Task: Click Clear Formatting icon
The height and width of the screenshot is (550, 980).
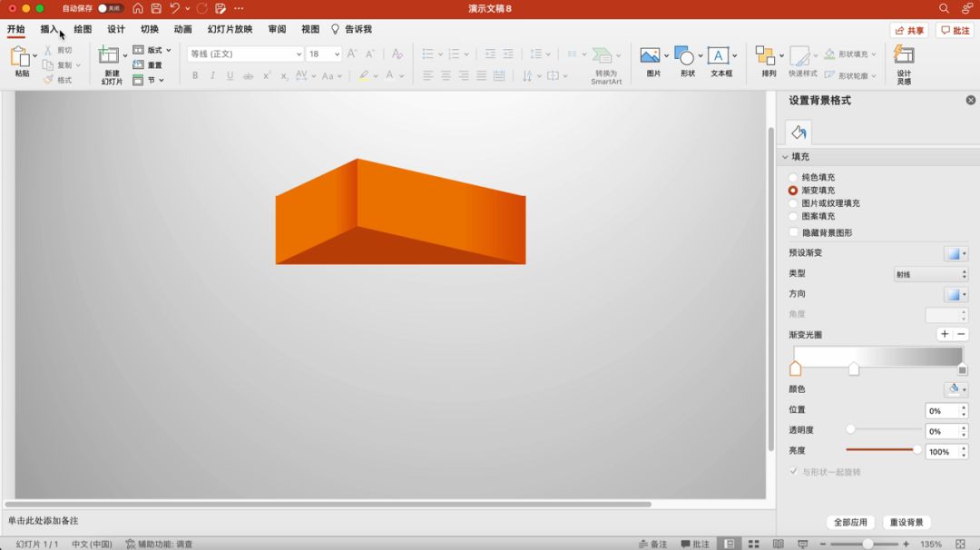Action: click(397, 54)
